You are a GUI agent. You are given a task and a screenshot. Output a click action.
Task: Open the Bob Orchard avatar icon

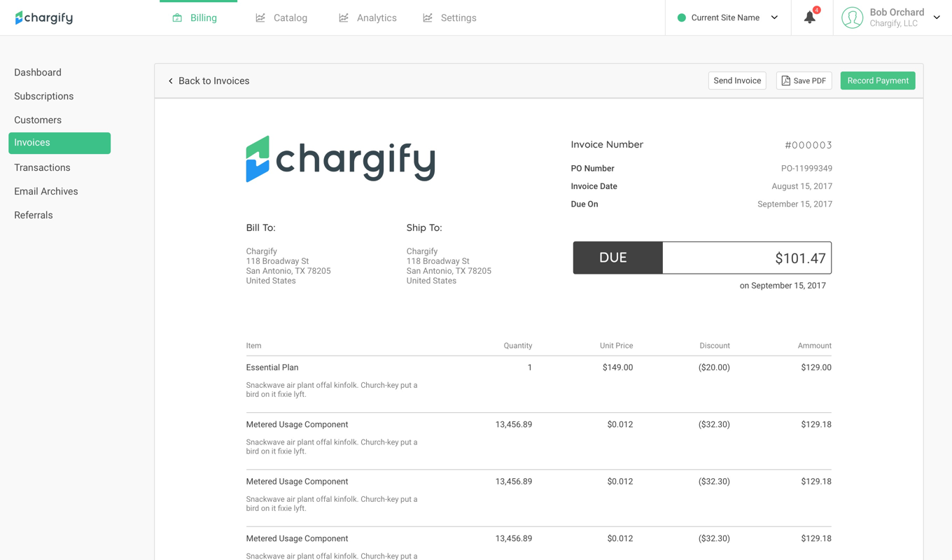[x=852, y=17]
